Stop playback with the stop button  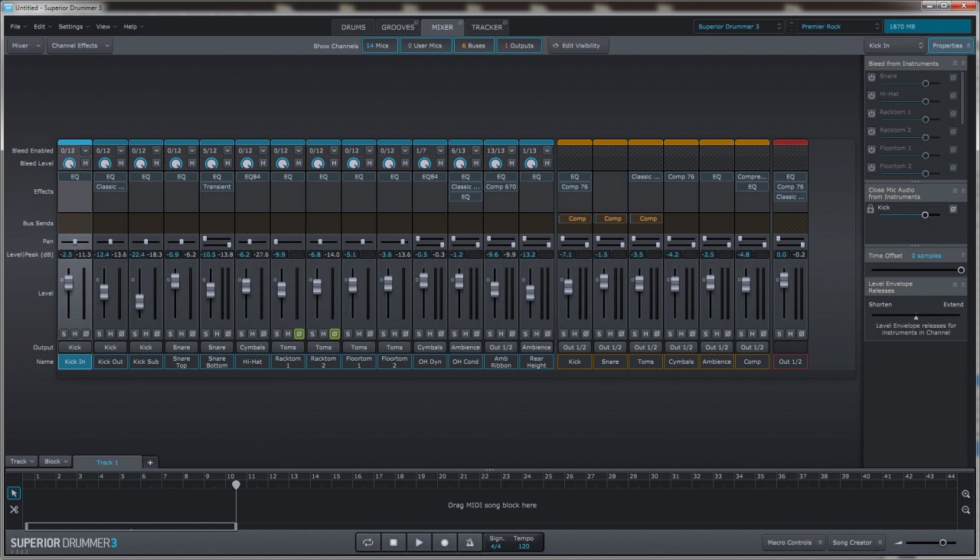coord(394,542)
